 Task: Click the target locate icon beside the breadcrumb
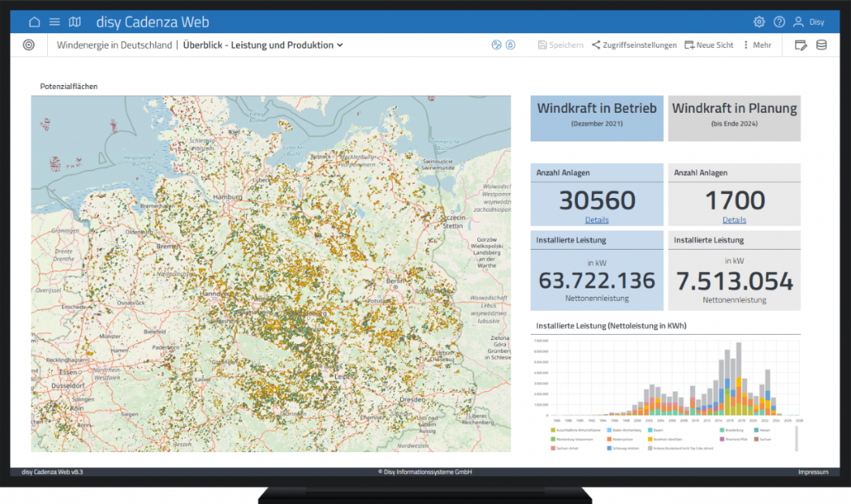point(29,45)
